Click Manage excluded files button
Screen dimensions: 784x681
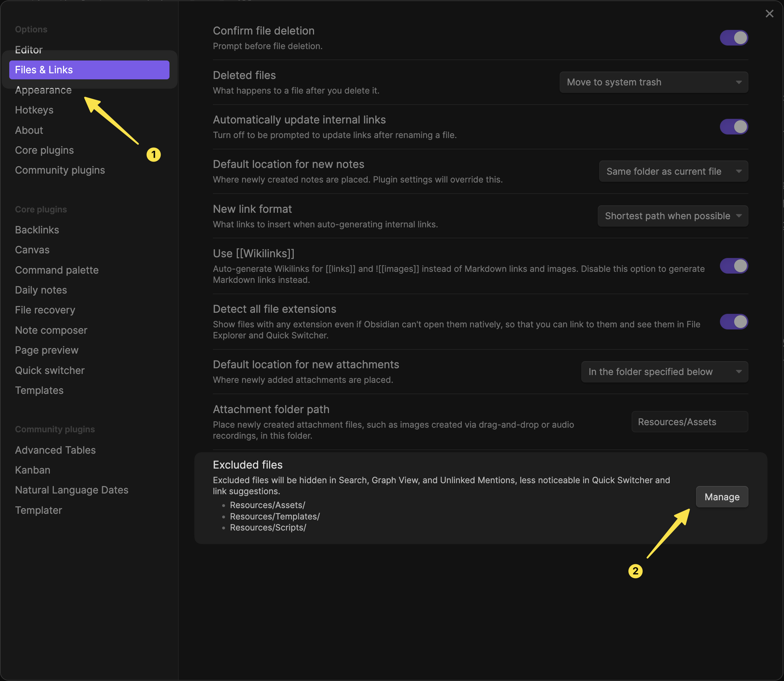tap(721, 496)
